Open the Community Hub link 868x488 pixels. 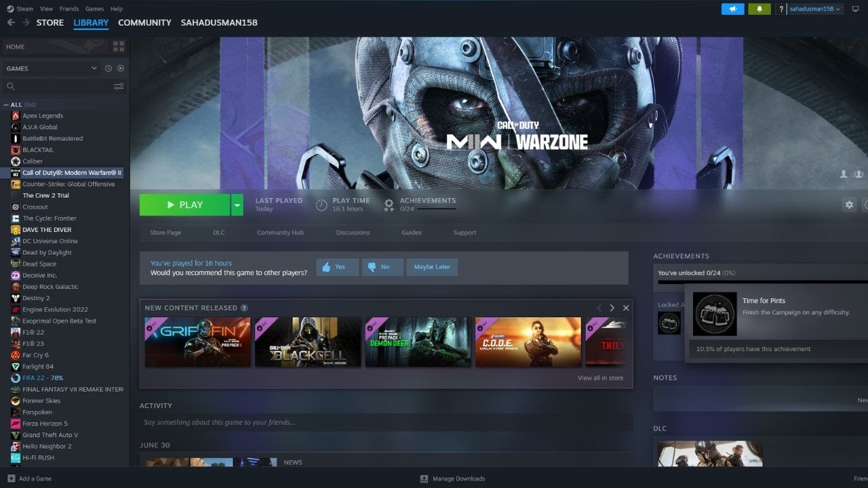coord(280,232)
